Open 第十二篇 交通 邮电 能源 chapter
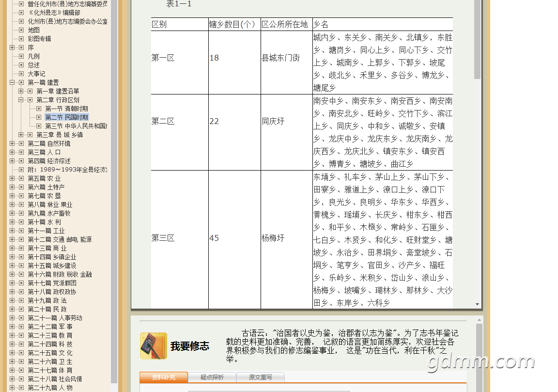 (x=60, y=239)
